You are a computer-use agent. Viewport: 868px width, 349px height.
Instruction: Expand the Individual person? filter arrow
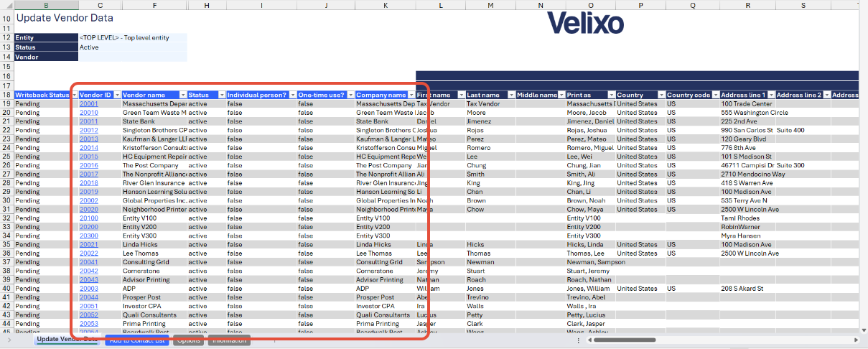tap(292, 95)
